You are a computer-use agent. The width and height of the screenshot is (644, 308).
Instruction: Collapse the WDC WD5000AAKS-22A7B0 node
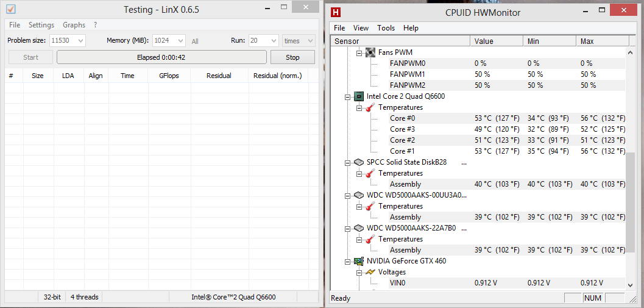point(347,228)
